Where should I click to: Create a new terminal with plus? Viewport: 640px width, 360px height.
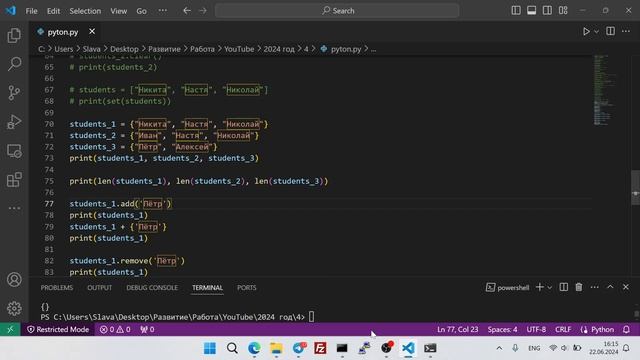(540, 287)
